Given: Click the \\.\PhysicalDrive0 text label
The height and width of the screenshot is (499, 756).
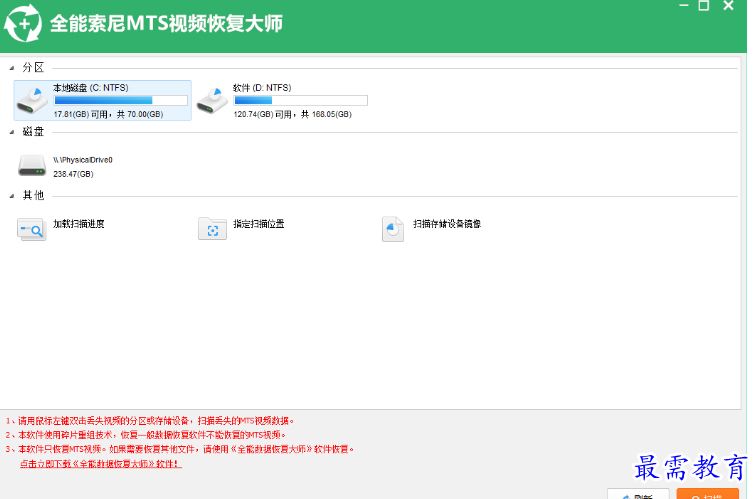Looking at the screenshot, I should 83,159.
